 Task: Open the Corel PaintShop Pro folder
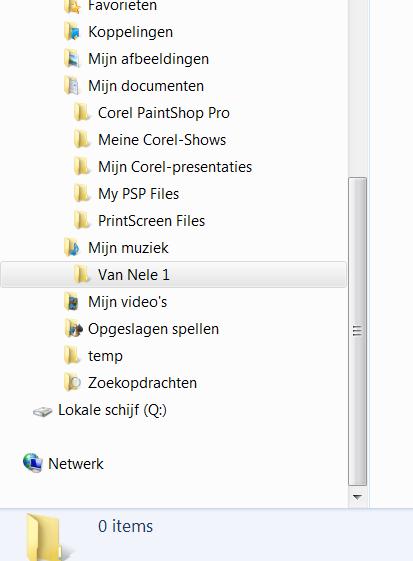152,113
